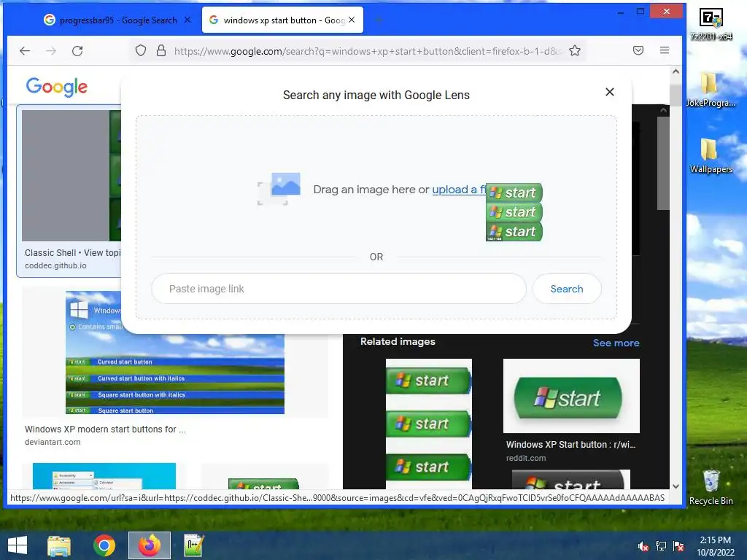This screenshot has width=747, height=560.
Task: Click the coddec.github.io source text
Action: 55,265
